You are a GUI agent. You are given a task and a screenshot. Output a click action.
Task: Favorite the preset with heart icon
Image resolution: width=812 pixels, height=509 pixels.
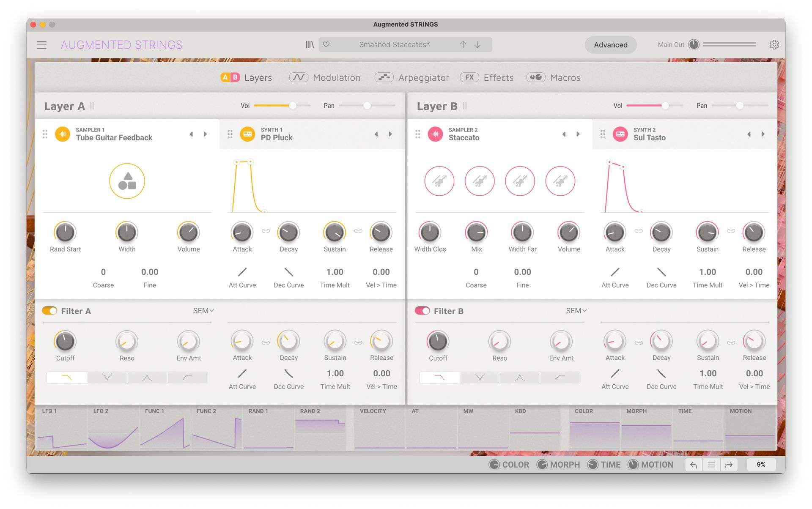pos(326,44)
